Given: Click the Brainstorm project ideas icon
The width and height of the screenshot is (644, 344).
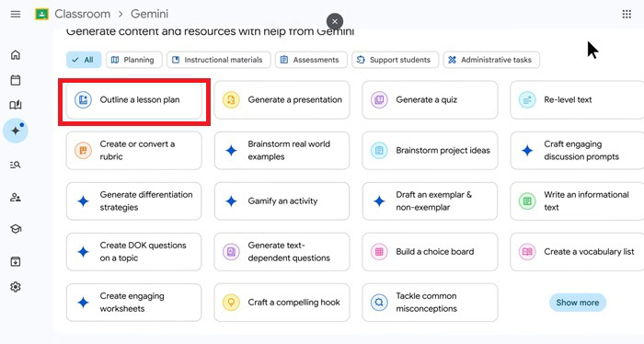Looking at the screenshot, I should point(379,150).
